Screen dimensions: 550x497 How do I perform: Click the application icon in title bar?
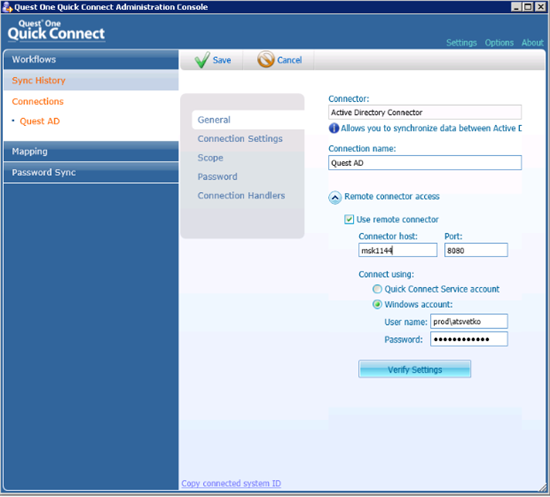pyautogui.click(x=7, y=7)
